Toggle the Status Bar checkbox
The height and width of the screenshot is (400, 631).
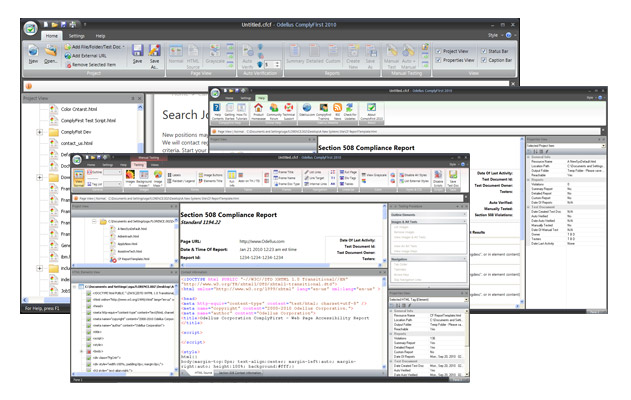coord(484,51)
